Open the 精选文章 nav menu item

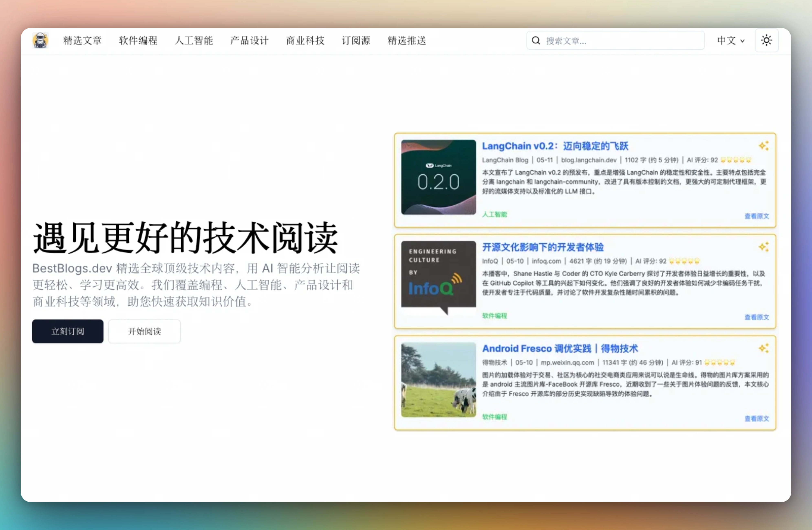point(83,41)
